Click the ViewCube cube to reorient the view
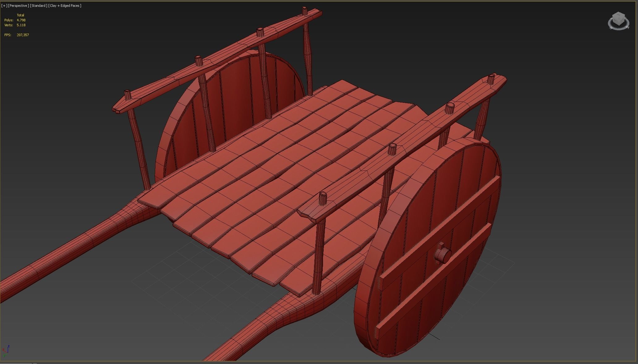638x364 pixels. click(x=619, y=19)
